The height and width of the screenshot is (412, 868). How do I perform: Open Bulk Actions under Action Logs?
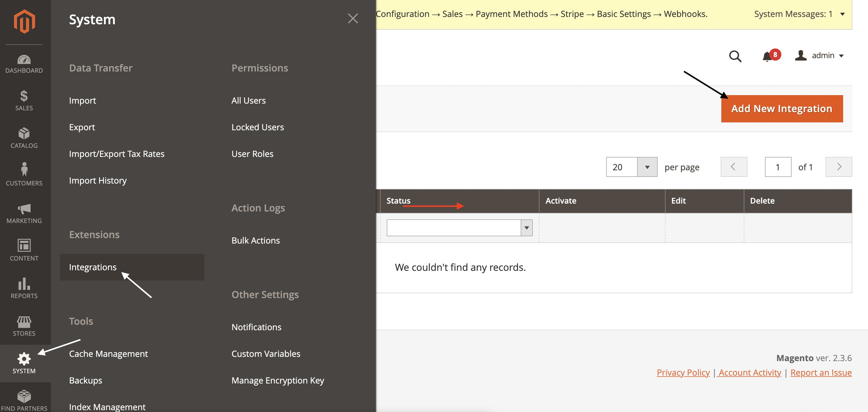[x=255, y=240]
